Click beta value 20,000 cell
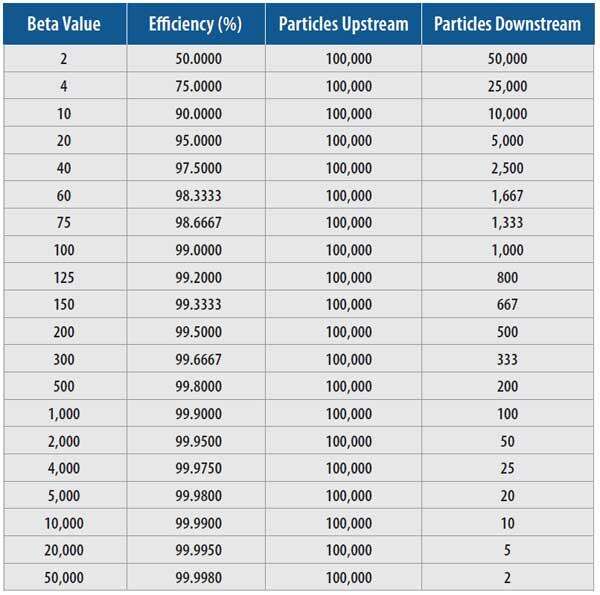The image size is (600, 595). point(64,550)
